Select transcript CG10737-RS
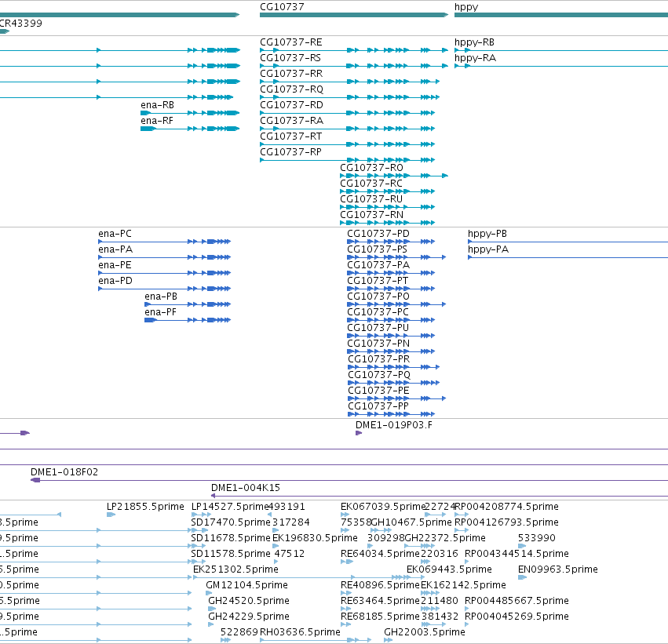This screenshot has height=644, width=668. point(290,58)
